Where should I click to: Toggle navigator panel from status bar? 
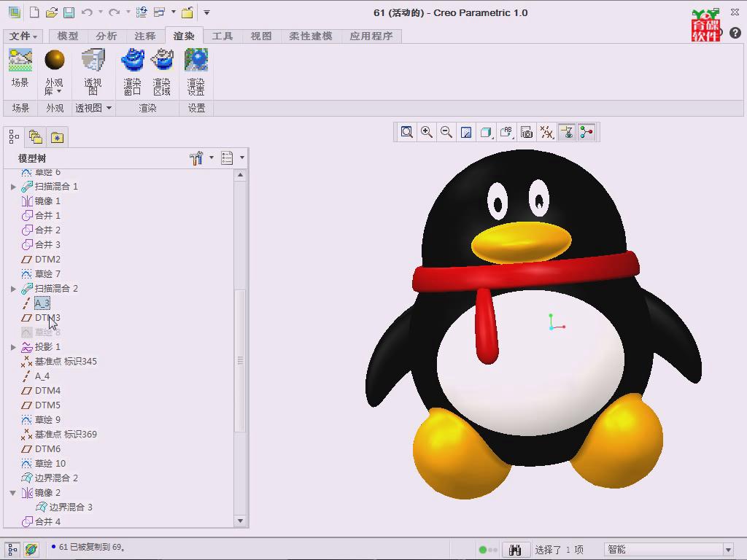[x=12, y=550]
